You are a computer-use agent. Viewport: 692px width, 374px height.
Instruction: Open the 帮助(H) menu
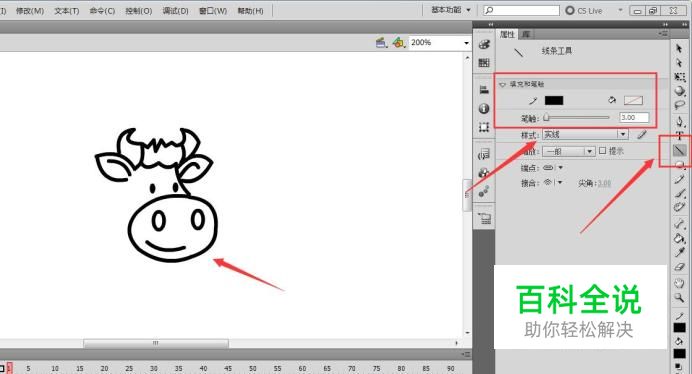tap(250, 11)
